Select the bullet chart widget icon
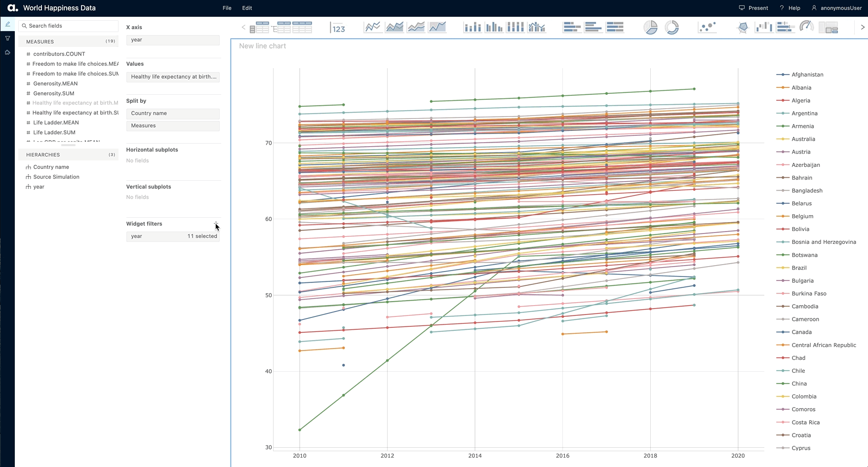The height and width of the screenshot is (467, 868). coord(785,27)
